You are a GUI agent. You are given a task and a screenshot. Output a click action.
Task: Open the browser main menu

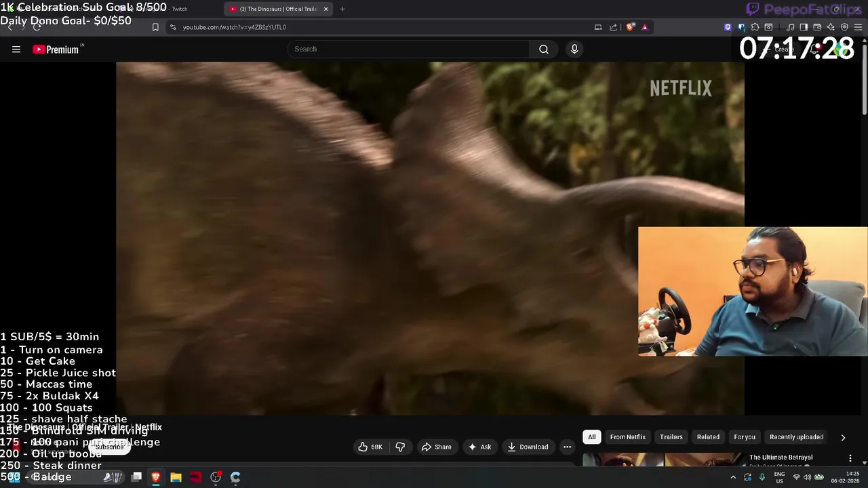click(858, 27)
